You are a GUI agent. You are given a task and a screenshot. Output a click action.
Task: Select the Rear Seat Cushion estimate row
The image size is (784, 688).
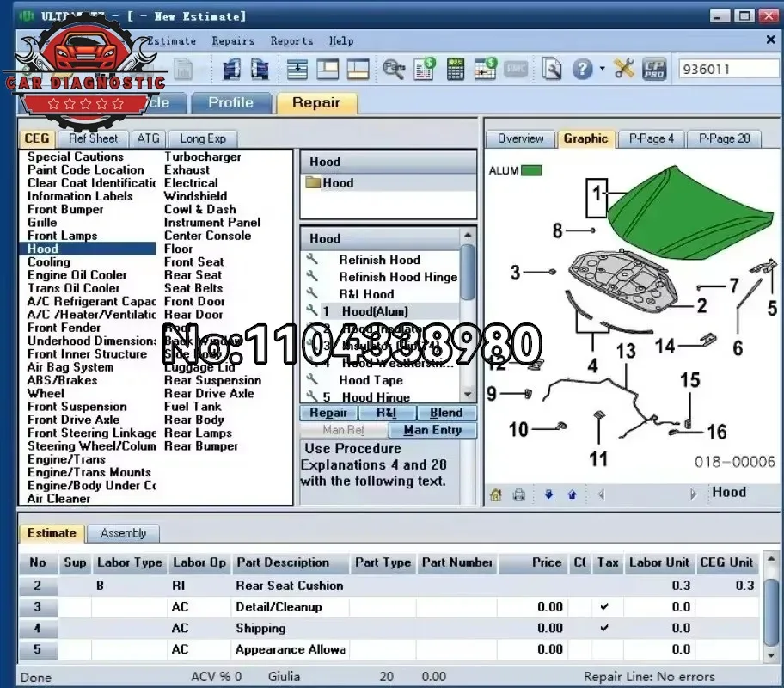388,586
